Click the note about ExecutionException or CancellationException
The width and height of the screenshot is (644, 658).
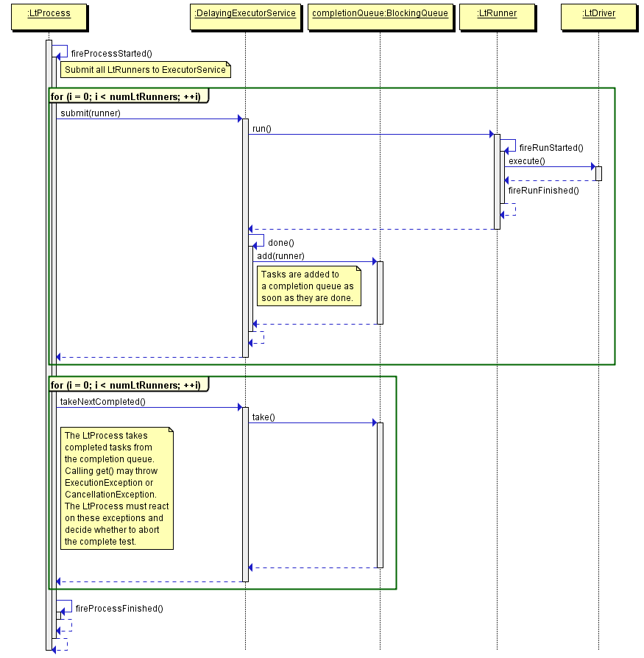click(x=116, y=488)
